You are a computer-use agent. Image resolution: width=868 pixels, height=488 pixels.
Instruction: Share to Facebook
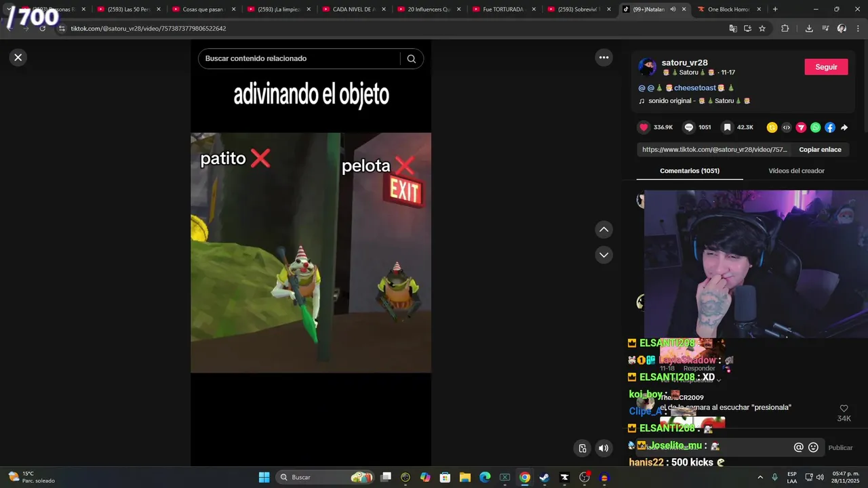pos(830,127)
